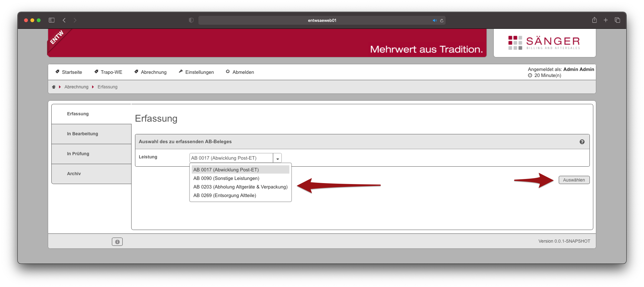Screen dimensions: 644x287
Task: Click the Einstellungen wrench icon
Action: 181,72
